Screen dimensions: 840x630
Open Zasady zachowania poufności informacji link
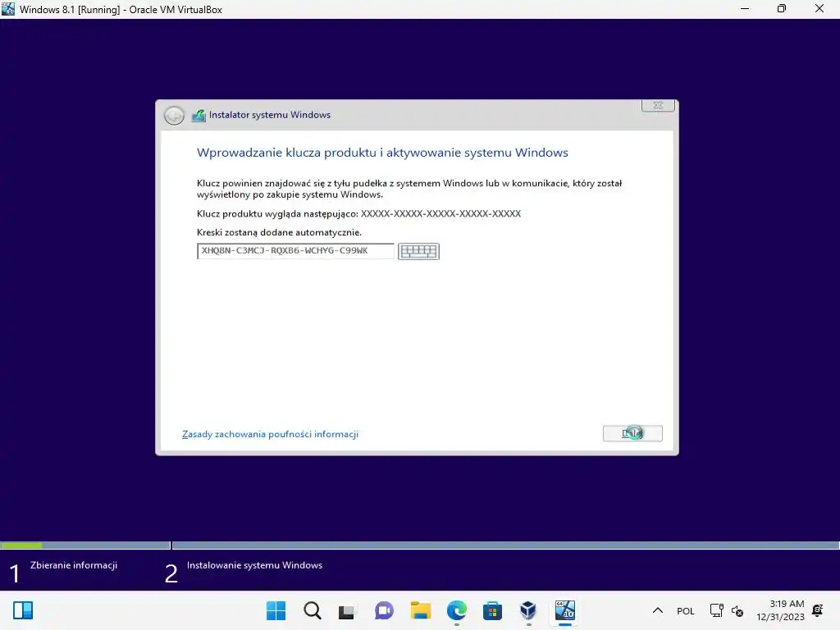pyautogui.click(x=270, y=434)
